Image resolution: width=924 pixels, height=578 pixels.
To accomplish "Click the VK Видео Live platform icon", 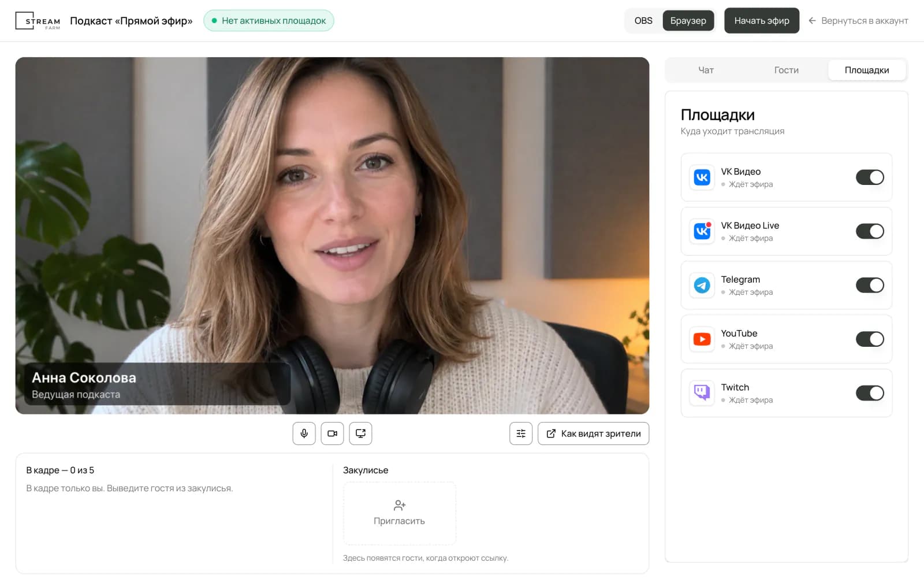I will click(x=702, y=231).
